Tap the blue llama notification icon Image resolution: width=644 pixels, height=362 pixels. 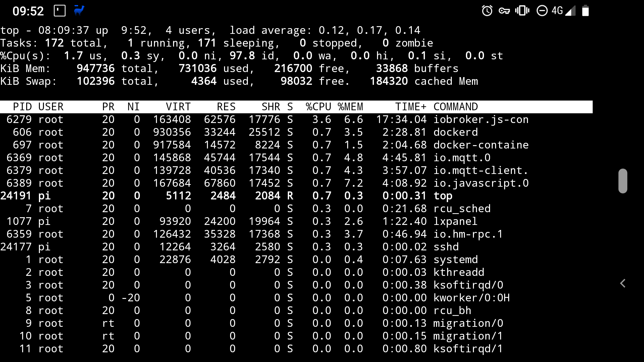coord(79,10)
